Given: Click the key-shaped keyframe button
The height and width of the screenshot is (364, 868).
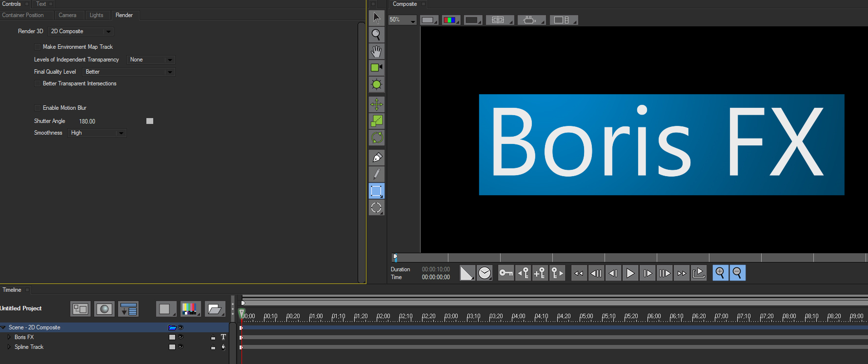Looking at the screenshot, I should (506, 273).
